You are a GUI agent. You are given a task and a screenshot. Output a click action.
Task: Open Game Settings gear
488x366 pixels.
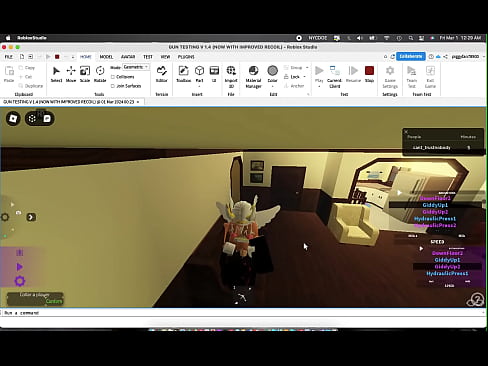point(390,77)
